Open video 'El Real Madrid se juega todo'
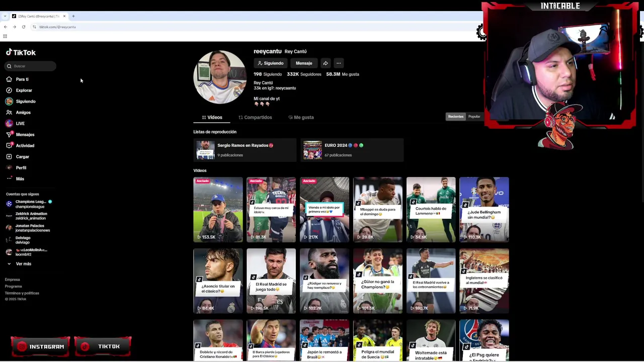The height and width of the screenshot is (362, 644). coord(271,281)
